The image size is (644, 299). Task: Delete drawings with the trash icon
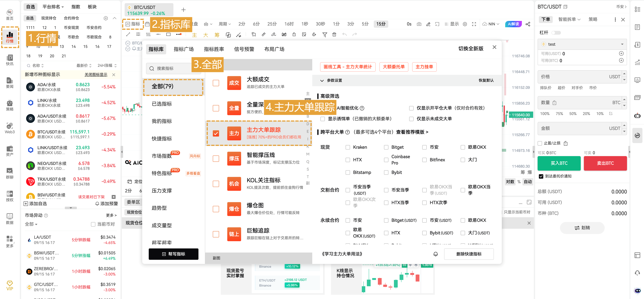[x=334, y=34]
